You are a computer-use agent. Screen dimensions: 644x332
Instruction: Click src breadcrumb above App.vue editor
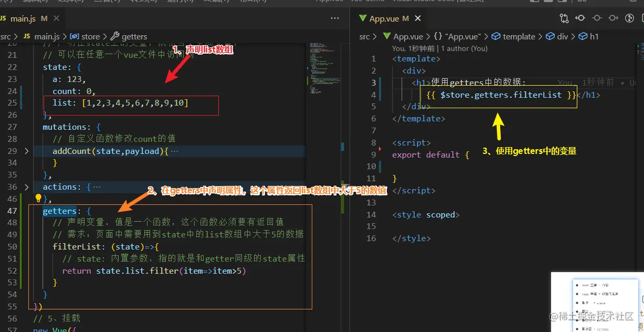364,36
